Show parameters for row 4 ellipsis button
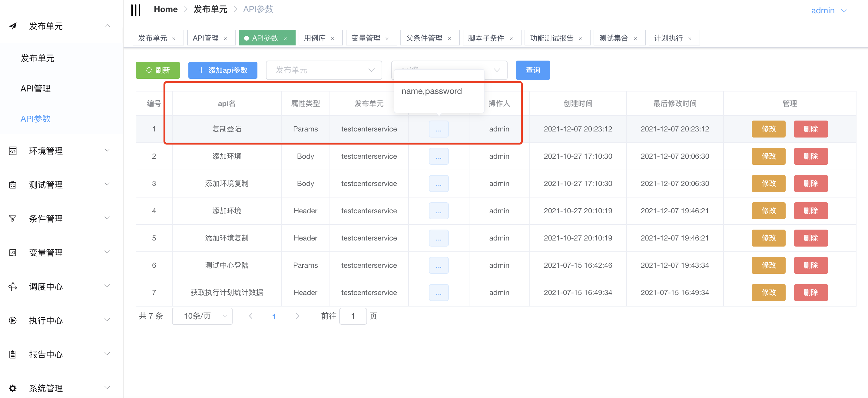This screenshot has width=868, height=398. [x=439, y=211]
